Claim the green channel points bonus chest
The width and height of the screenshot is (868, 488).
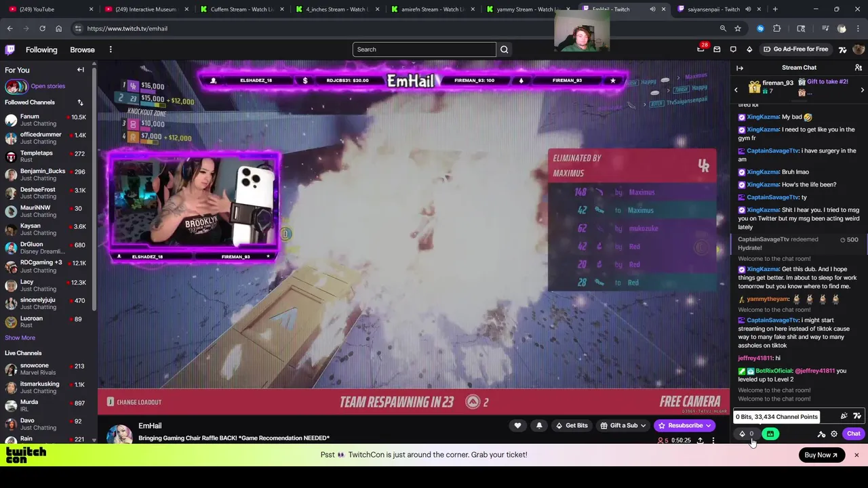click(770, 434)
